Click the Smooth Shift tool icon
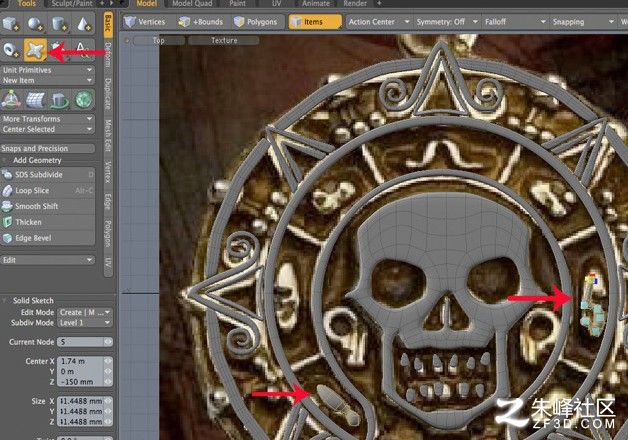 coord(7,206)
